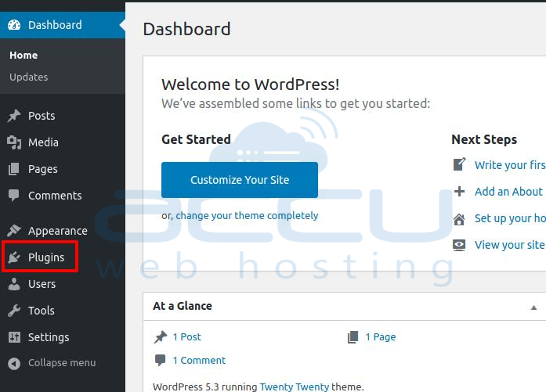Click the Twenty Twenty theme link
This screenshot has width=546, height=392.
point(295,387)
